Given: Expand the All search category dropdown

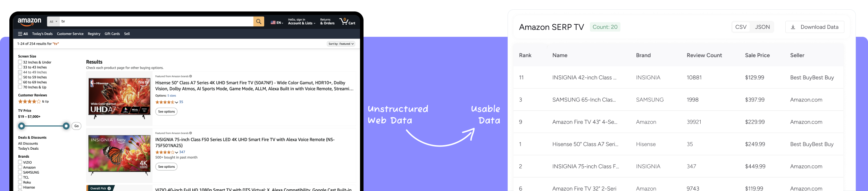Looking at the screenshot, I should coord(53,22).
